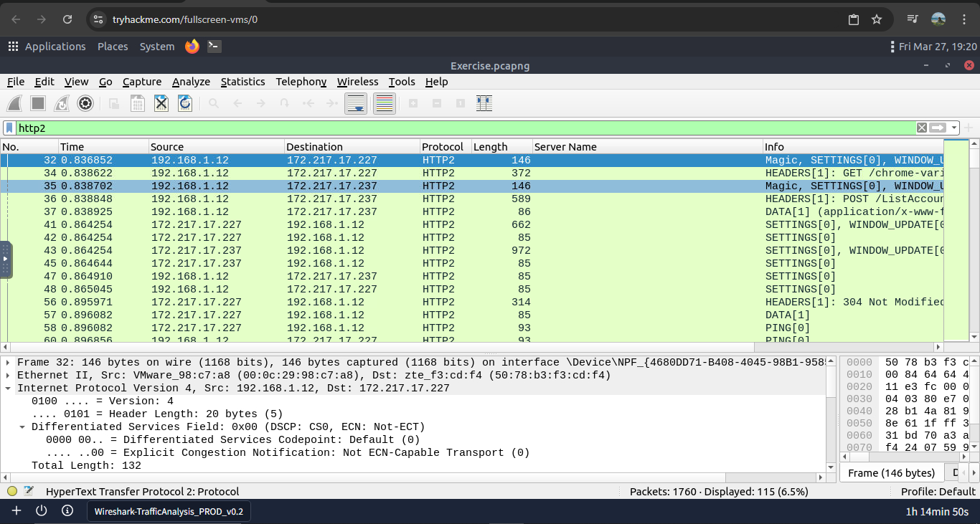Toggle auto-scroll during live capture

click(x=356, y=103)
